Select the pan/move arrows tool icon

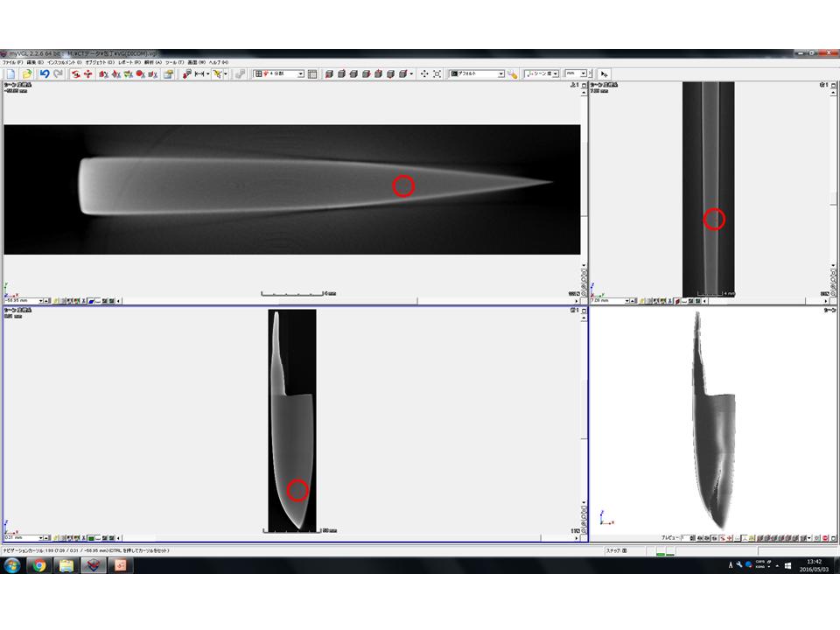(x=424, y=74)
